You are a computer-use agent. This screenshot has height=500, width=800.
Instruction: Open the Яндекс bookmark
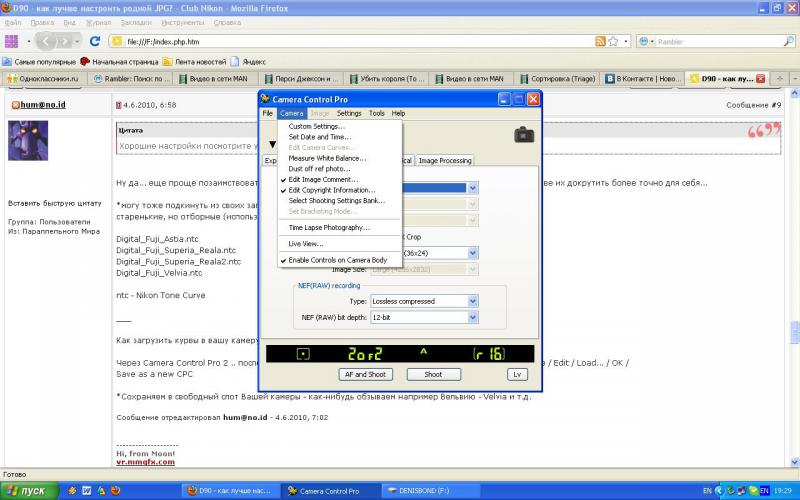pyautogui.click(x=248, y=62)
